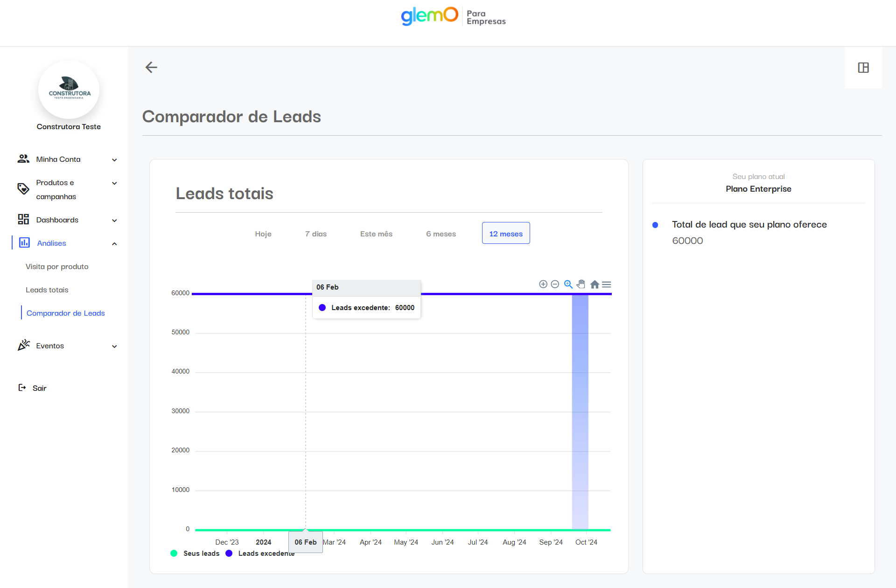Open the chart hamburger menu
896x588 pixels.
[x=607, y=284]
